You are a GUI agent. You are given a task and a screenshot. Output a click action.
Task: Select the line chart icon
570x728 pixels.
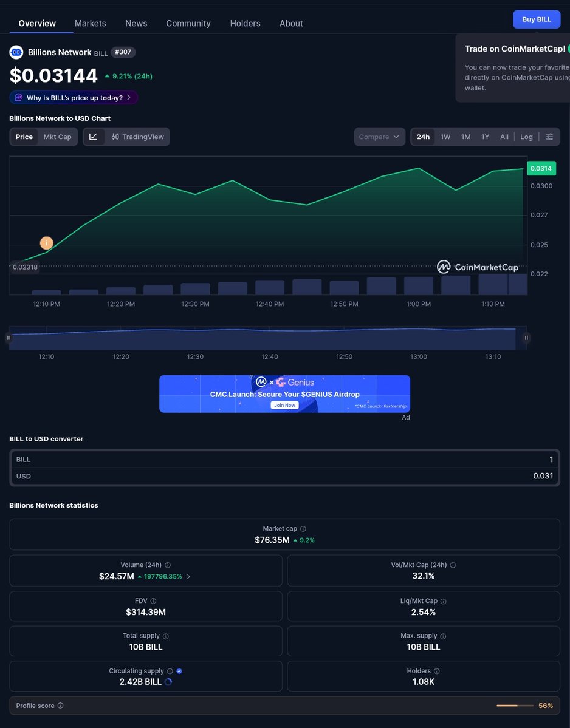tap(94, 137)
